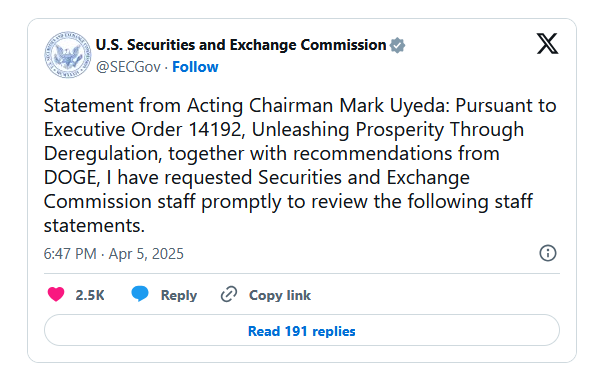
Task: Click the tweet statement body text
Action: (300, 165)
